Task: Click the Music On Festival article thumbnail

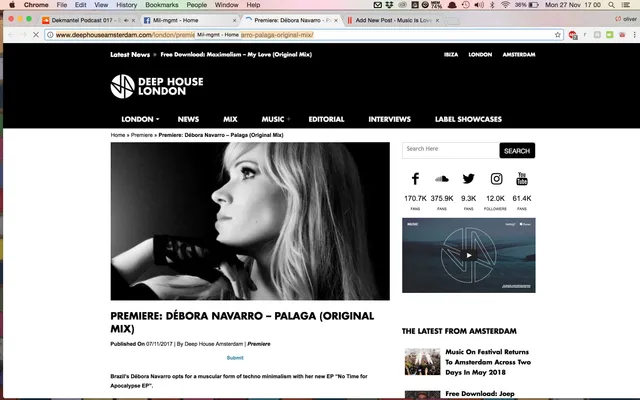Action: pos(422,362)
